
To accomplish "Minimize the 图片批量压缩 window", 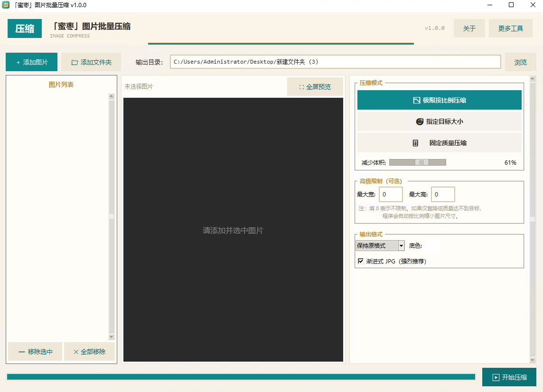I will [x=490, y=5].
